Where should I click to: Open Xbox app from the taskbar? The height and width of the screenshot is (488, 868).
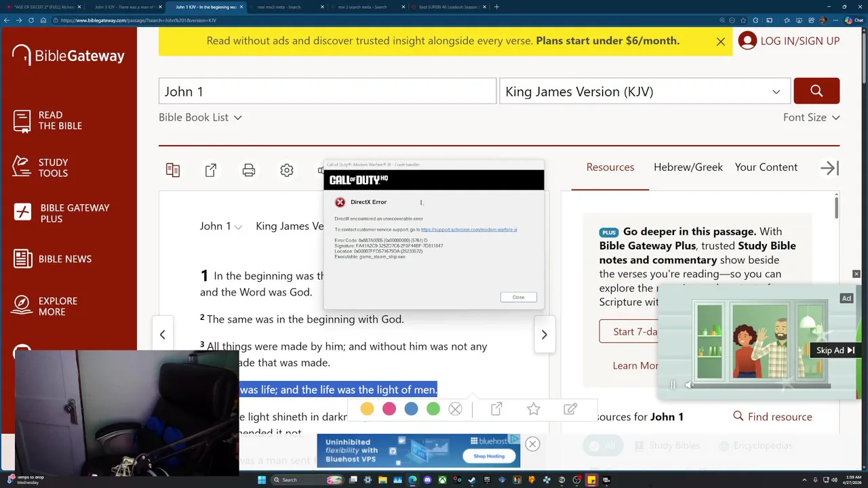tap(442, 480)
